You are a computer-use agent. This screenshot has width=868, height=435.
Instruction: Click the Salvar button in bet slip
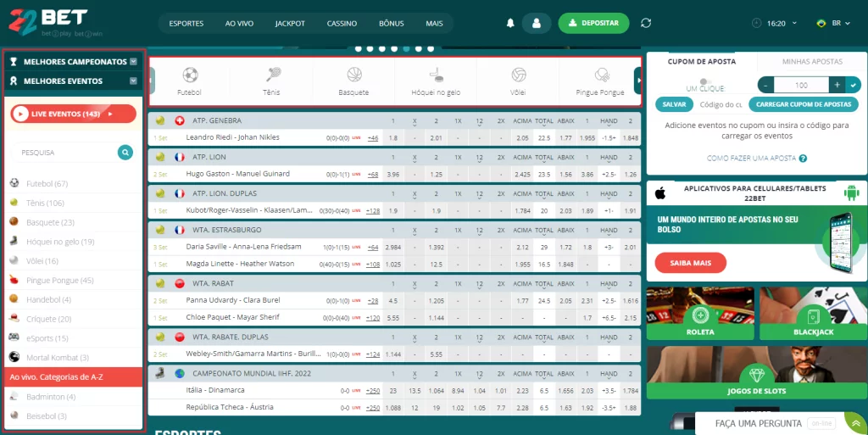(x=674, y=104)
